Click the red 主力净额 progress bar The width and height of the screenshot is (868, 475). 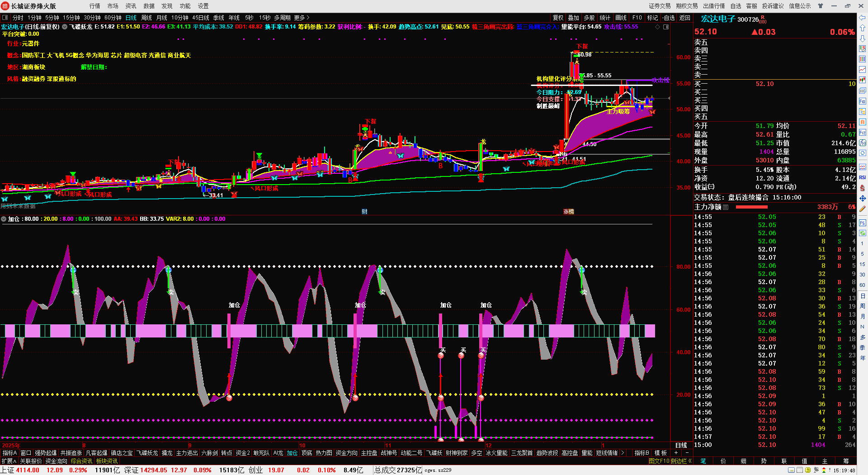pos(751,207)
